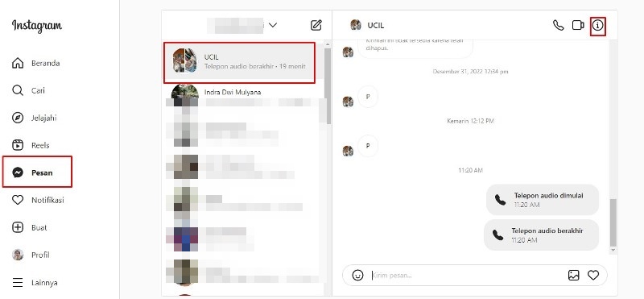Send a heart using the heart icon

(593, 275)
